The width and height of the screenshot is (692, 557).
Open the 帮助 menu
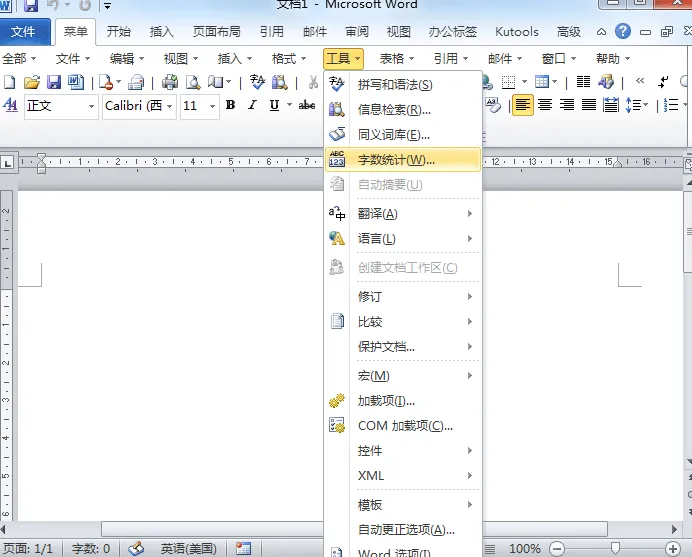(613, 58)
